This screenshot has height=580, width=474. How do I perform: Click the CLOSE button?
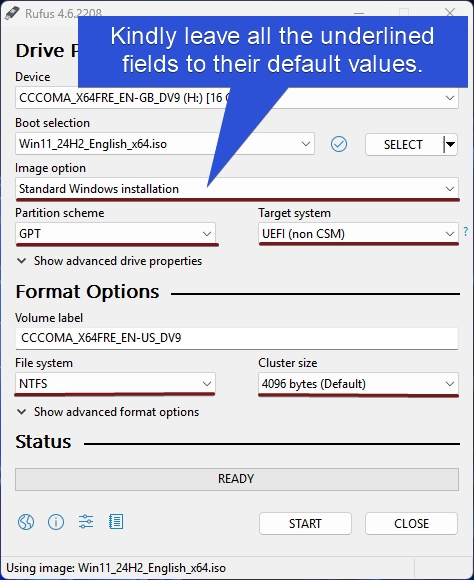coord(411,523)
